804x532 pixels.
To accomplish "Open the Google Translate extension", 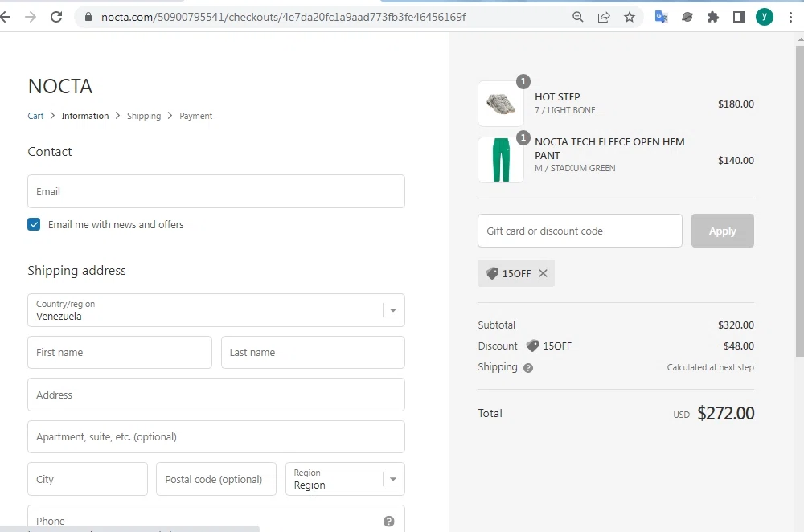I will click(661, 17).
